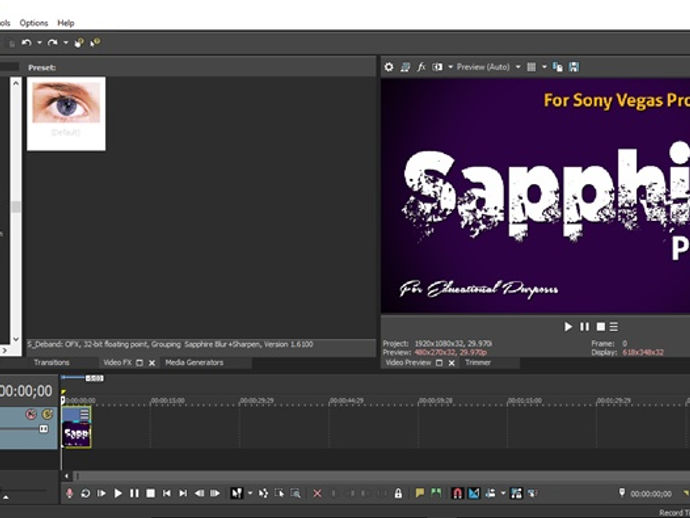Image resolution: width=690 pixels, height=518 pixels.
Task: Open Preview (Auto) quality dropdown
Action: [x=488, y=67]
